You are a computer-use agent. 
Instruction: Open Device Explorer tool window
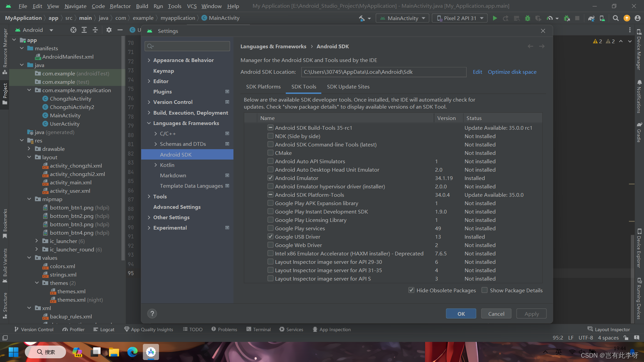pyautogui.click(x=639, y=248)
